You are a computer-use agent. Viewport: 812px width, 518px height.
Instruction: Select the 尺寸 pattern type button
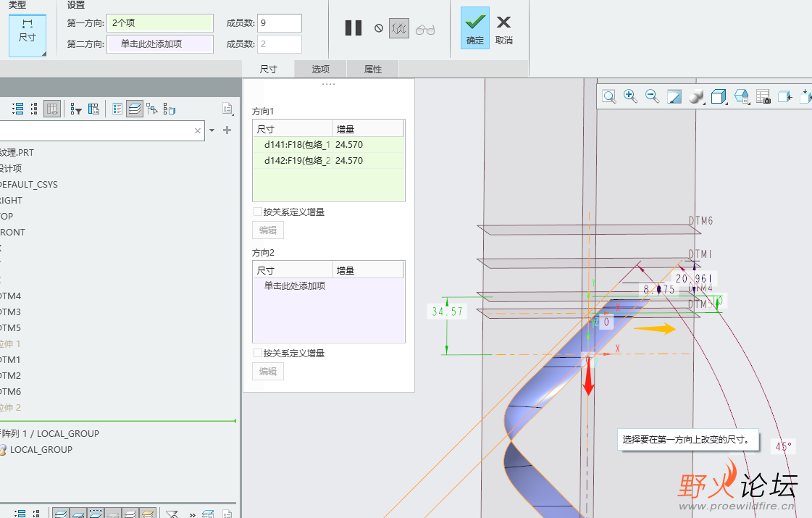click(28, 34)
